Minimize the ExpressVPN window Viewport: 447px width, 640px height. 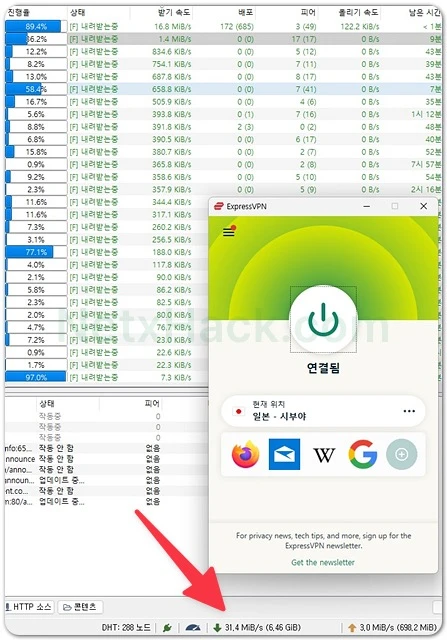[367, 206]
